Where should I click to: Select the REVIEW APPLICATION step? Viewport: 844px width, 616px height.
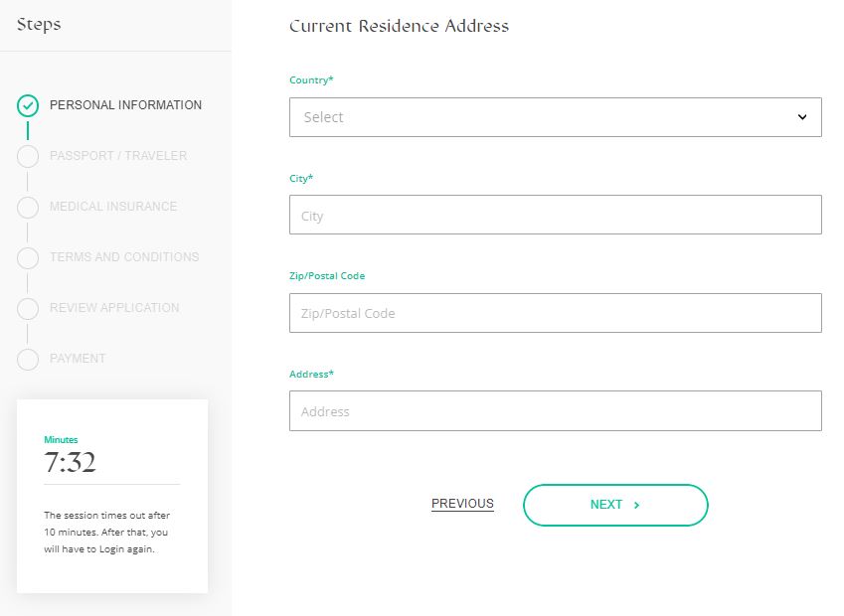click(x=114, y=308)
